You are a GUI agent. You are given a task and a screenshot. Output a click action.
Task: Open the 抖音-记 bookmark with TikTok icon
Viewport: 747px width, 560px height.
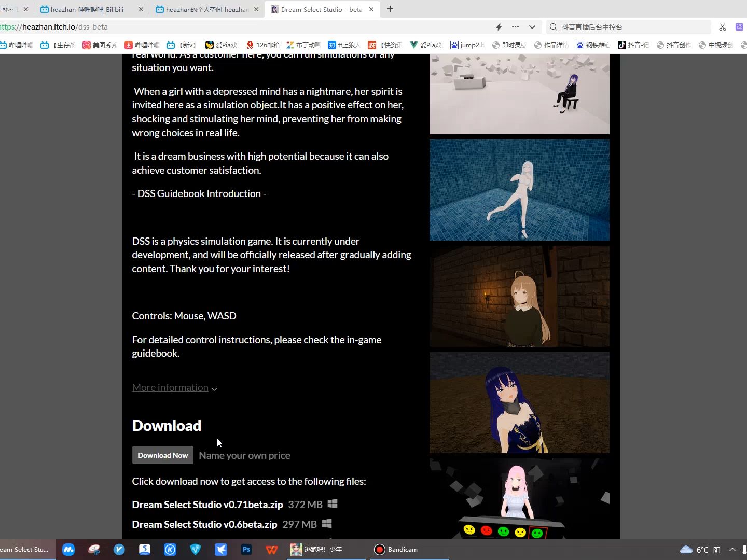coord(633,45)
